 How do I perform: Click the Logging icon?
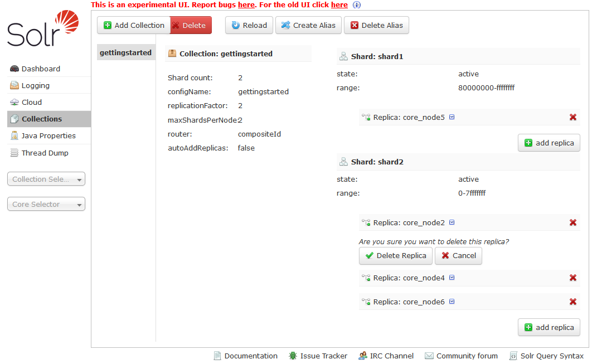pos(14,85)
